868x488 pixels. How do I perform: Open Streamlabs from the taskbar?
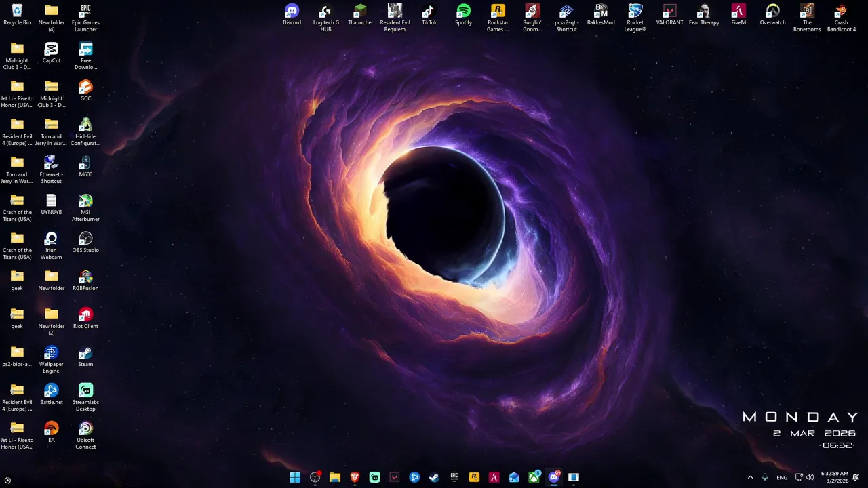pos(374,477)
